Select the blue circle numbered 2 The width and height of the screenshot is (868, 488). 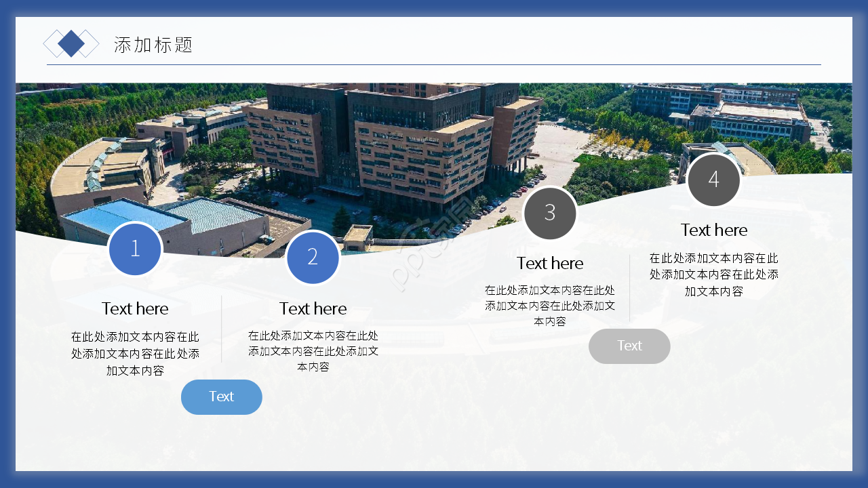[x=313, y=258]
